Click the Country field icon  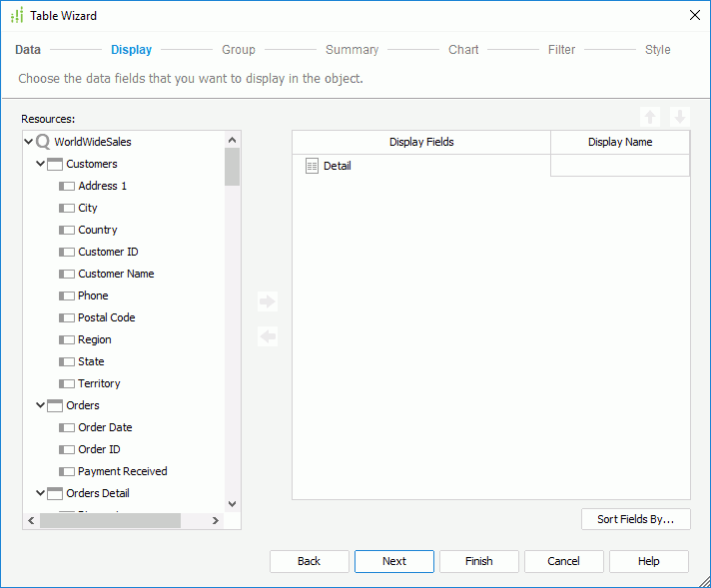[67, 230]
